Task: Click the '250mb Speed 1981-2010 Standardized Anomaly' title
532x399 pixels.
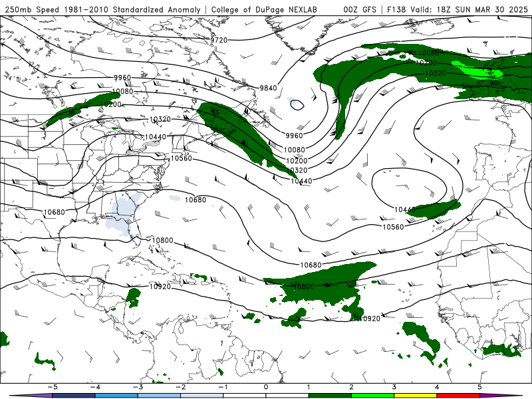Action: (102, 9)
